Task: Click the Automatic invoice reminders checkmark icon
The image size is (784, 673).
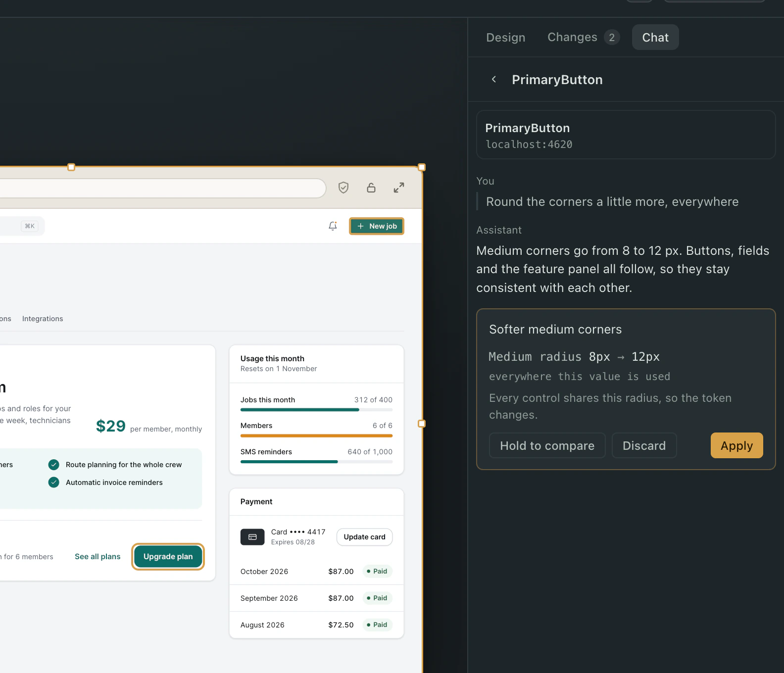Action: pos(54,482)
